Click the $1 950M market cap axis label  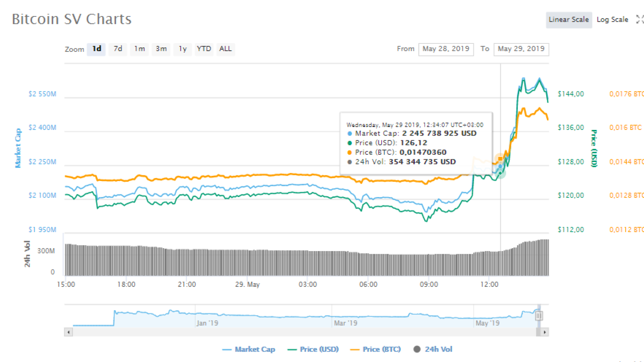[42, 230]
